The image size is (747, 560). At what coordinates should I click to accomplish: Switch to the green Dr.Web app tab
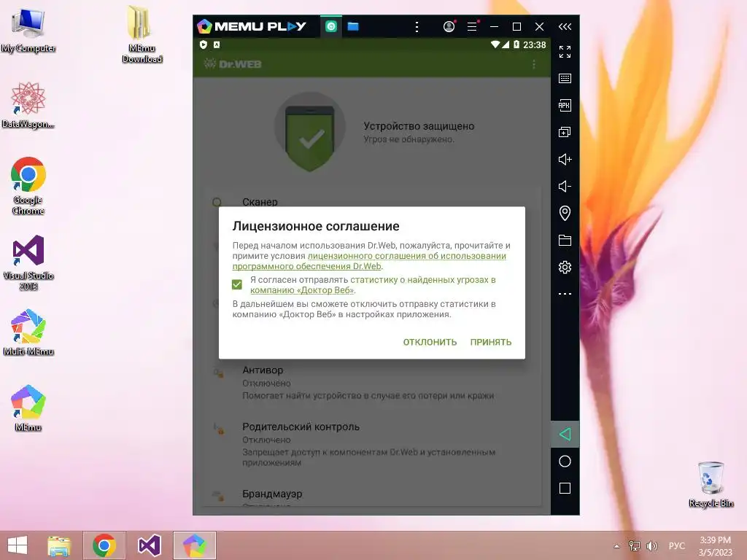331,26
